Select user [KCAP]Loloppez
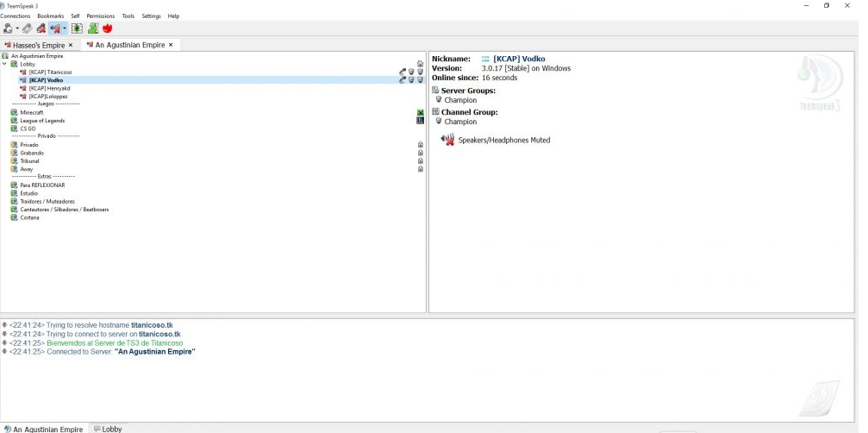 pyautogui.click(x=48, y=97)
